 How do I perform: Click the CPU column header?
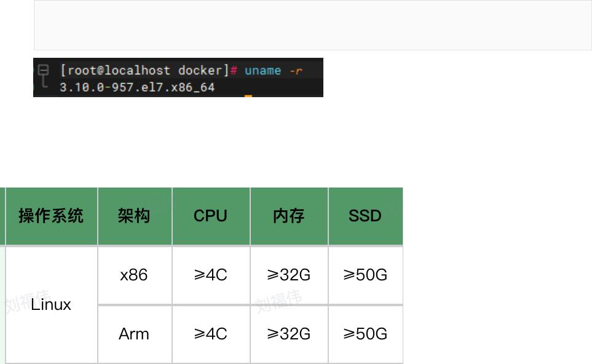click(210, 216)
